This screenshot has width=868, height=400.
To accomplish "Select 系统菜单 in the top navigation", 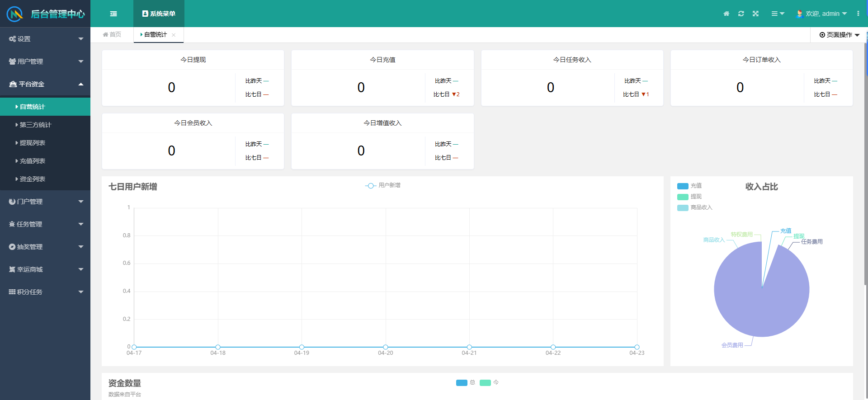I will coord(159,14).
